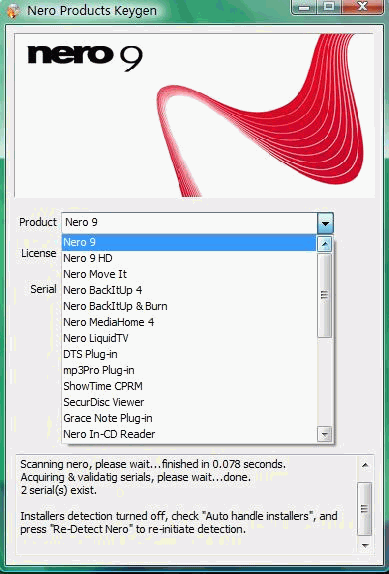Maximize the Keygen window
This screenshot has height=574, width=389.
tap(329, 7)
